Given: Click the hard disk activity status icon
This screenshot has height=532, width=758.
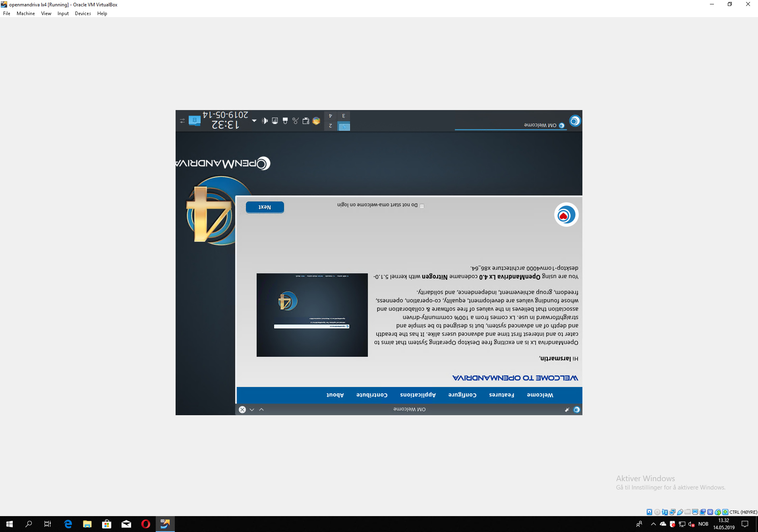Looking at the screenshot, I should coord(649,512).
